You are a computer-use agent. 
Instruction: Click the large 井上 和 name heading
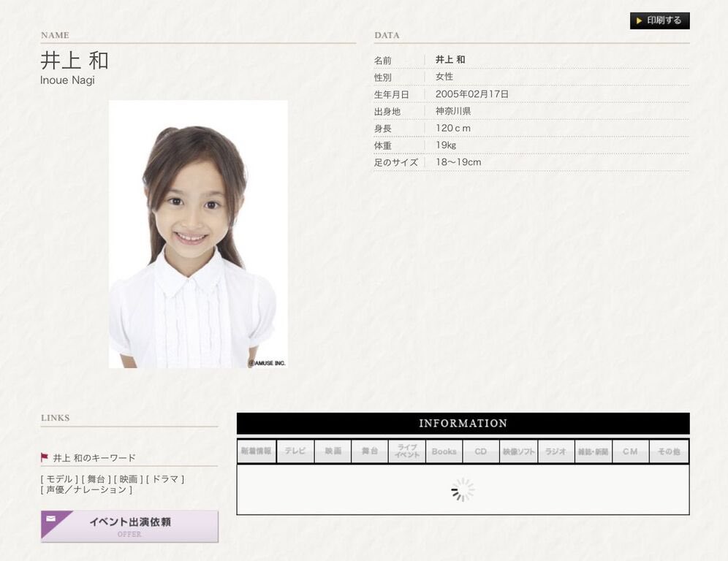tap(75, 61)
